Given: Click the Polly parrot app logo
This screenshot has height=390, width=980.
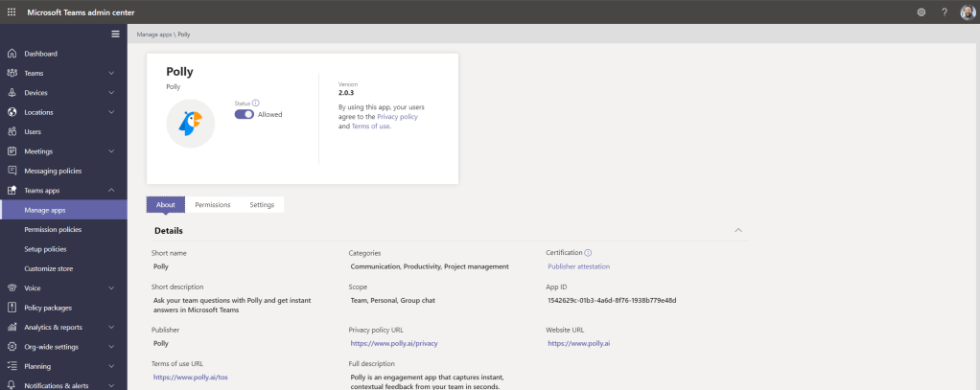Looking at the screenshot, I should click(190, 124).
